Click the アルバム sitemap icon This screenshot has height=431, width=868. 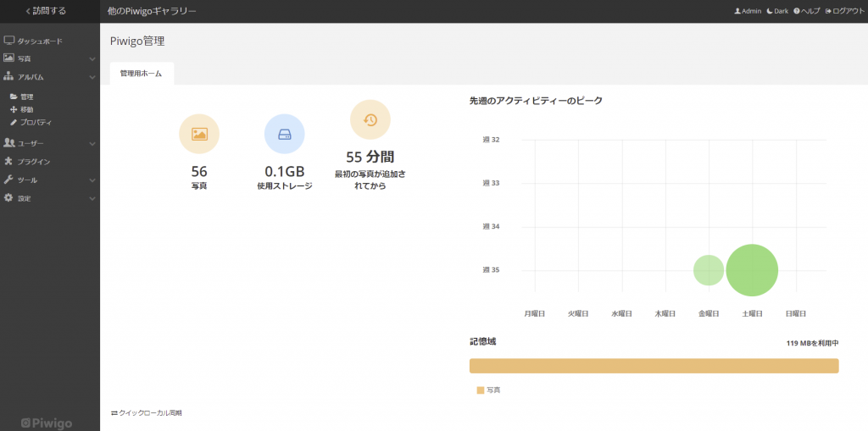click(8, 76)
